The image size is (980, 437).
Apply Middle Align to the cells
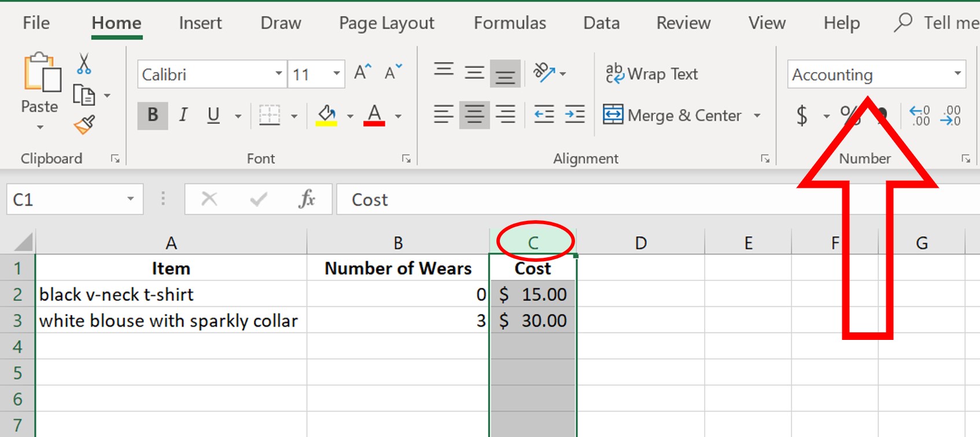click(474, 73)
